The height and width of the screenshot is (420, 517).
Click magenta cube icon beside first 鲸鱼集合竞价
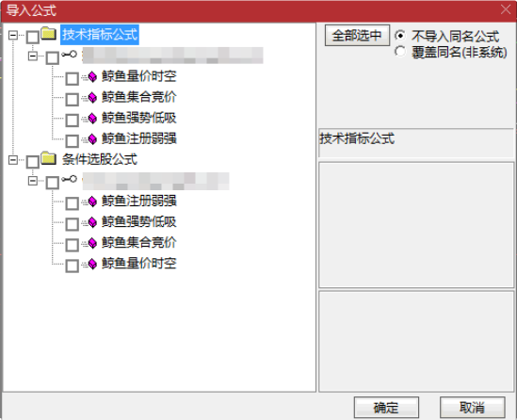(92, 98)
